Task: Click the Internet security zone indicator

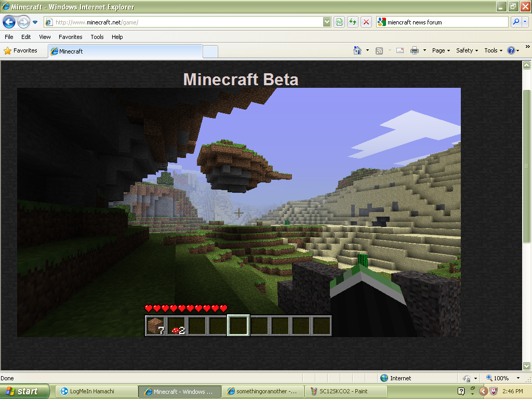Action: coord(395,378)
